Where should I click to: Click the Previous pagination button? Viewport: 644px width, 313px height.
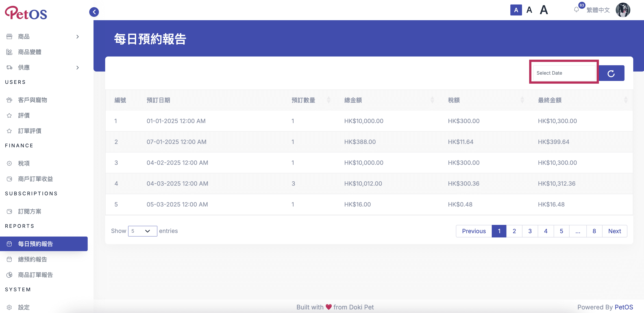click(474, 231)
